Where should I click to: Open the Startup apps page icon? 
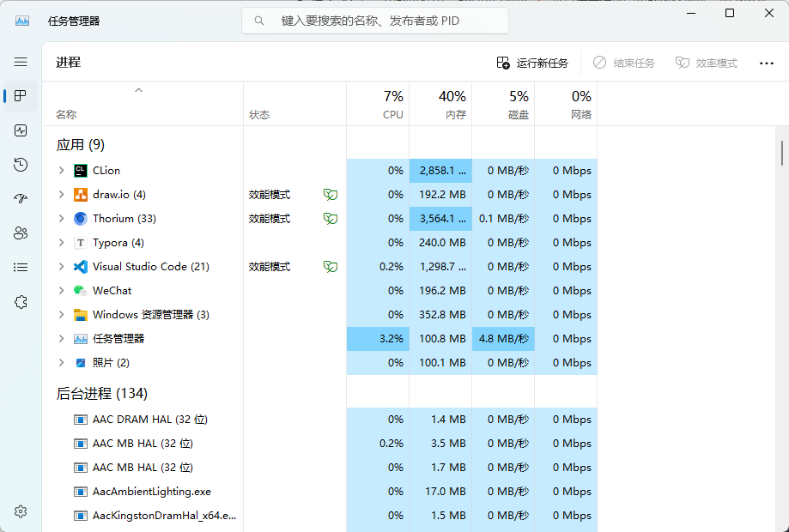click(21, 198)
